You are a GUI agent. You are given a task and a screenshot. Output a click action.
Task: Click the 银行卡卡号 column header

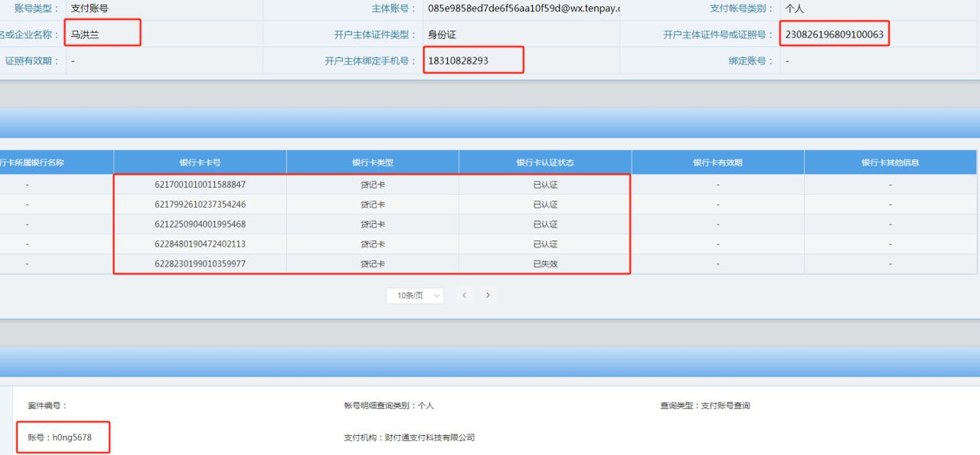[200, 162]
